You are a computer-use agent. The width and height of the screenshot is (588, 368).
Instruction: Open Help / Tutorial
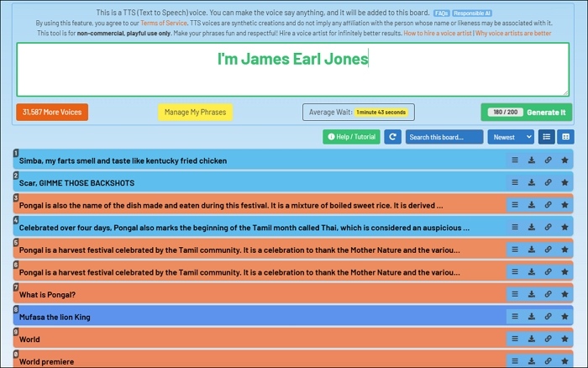coord(351,137)
